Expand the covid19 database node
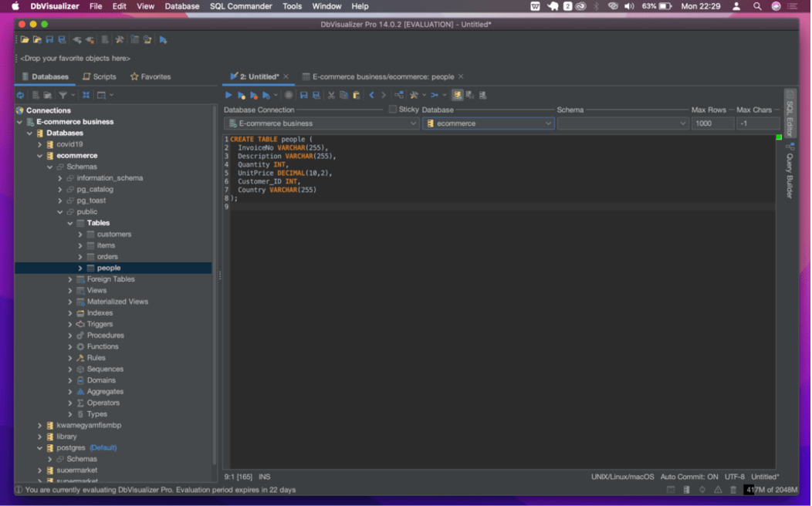The width and height of the screenshot is (812, 506). 40,144
